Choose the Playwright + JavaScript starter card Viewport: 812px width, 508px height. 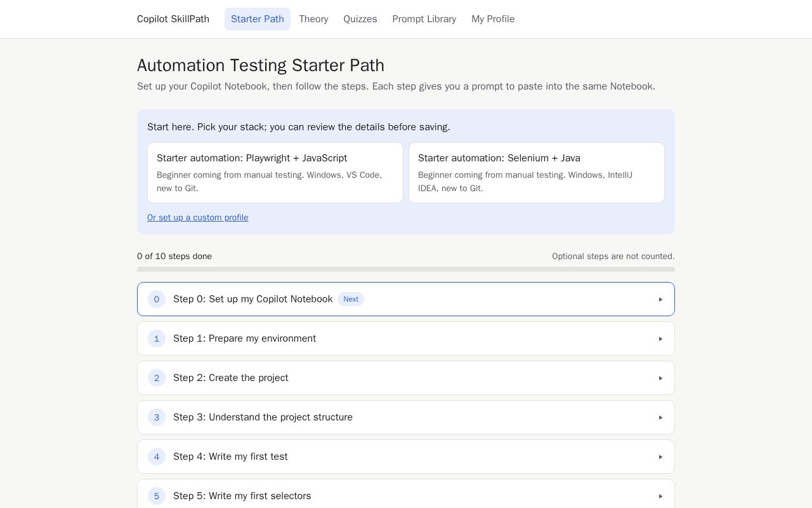point(275,173)
